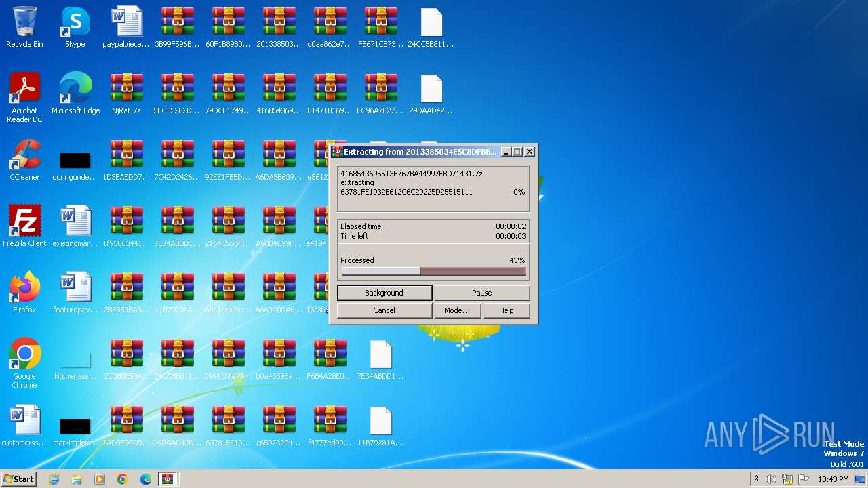Select the 2164C555F archive icon
This screenshot has height=488, width=868.
(x=228, y=226)
